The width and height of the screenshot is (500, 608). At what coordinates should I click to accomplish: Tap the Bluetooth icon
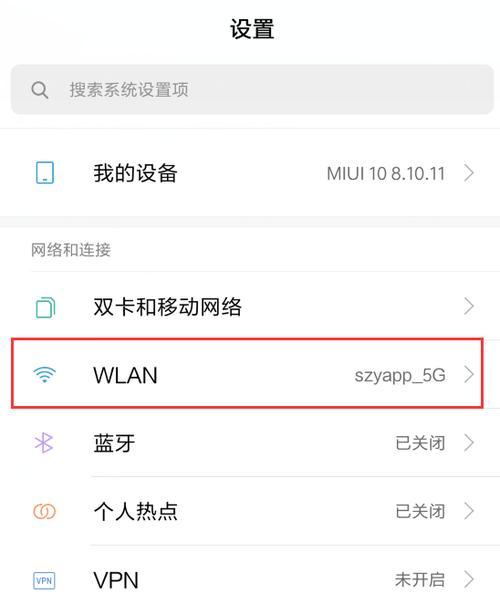(x=44, y=443)
